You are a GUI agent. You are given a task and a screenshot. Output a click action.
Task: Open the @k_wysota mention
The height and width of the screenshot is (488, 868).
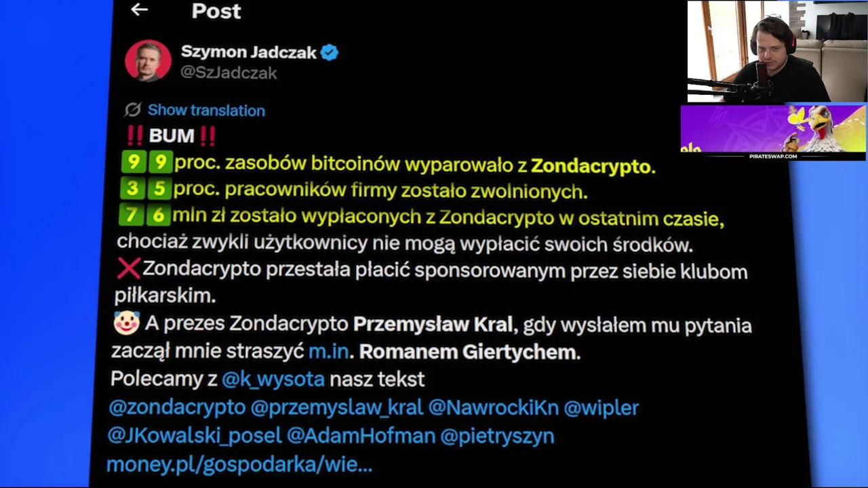click(x=273, y=379)
